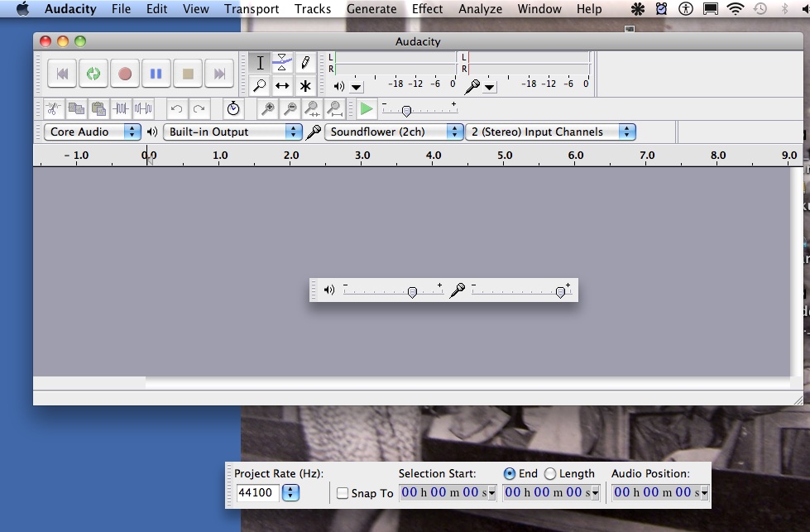Click the input microphone icon in meter toolbar
This screenshot has height=532, width=810.
[x=472, y=87]
